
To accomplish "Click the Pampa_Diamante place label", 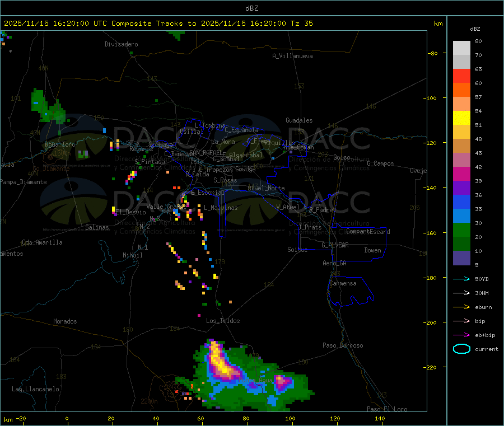I will pyautogui.click(x=24, y=182).
